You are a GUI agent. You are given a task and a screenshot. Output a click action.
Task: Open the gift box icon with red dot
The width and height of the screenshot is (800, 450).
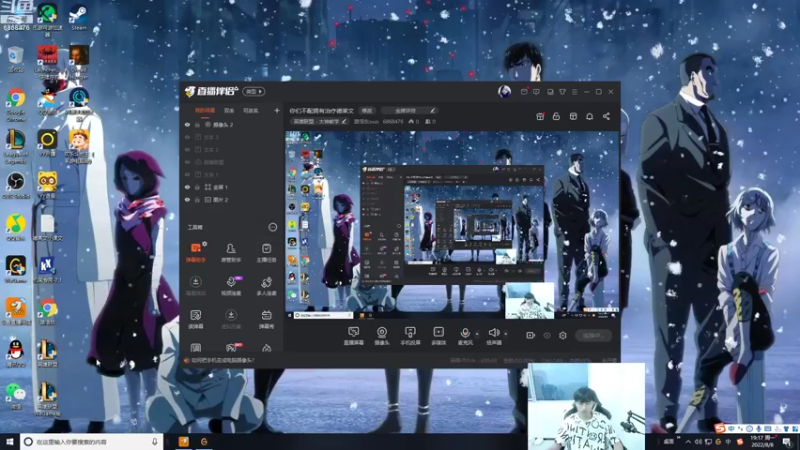tap(540, 116)
